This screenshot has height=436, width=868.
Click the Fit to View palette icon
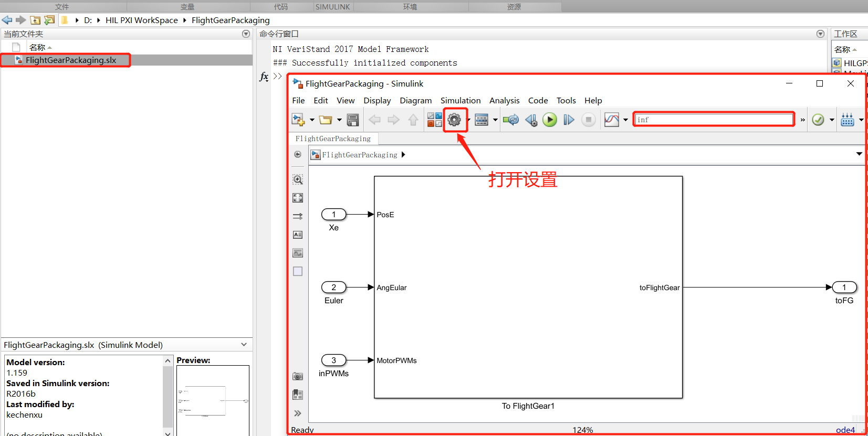[298, 198]
